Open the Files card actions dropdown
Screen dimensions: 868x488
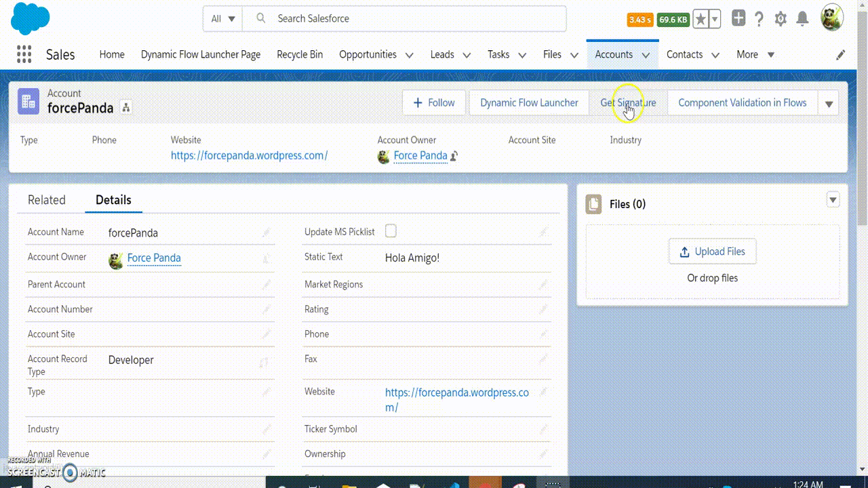pyautogui.click(x=833, y=199)
